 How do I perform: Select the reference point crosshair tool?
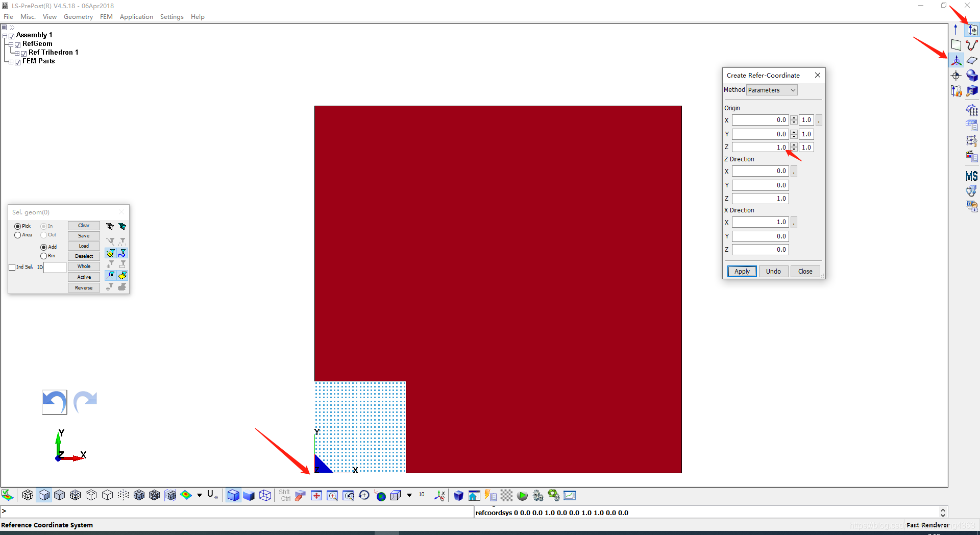coord(956,76)
